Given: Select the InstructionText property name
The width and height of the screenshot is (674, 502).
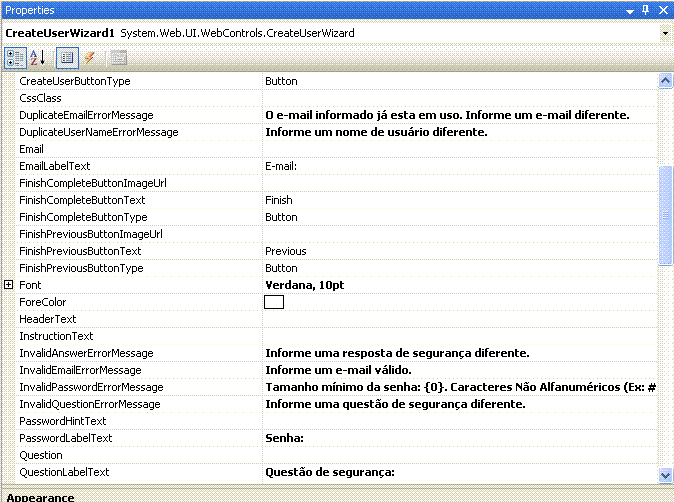Looking at the screenshot, I should tap(56, 336).
